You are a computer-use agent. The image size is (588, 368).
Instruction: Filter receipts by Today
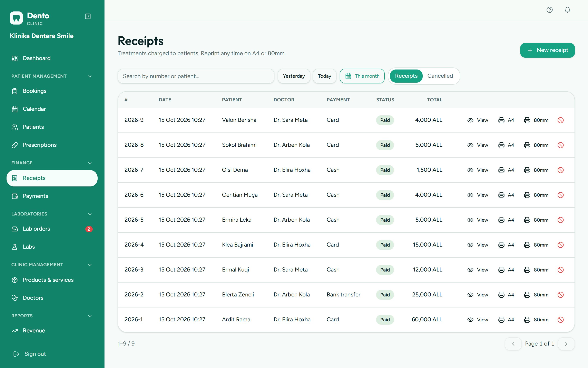pyautogui.click(x=324, y=76)
